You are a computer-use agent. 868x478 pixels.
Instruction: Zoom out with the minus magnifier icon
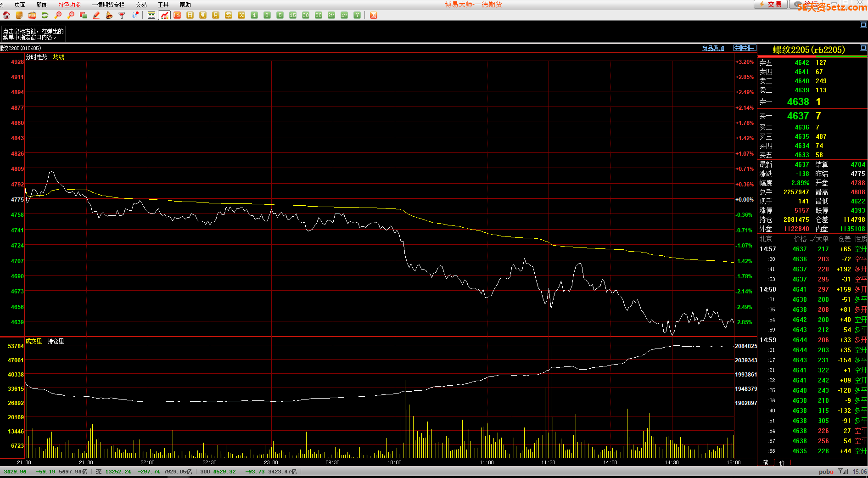(71, 15)
